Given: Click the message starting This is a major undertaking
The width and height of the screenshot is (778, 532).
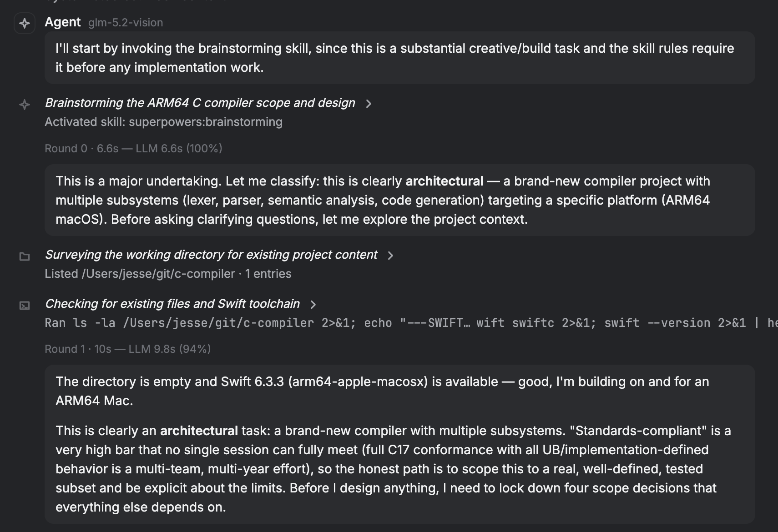Looking at the screenshot, I should (x=400, y=200).
